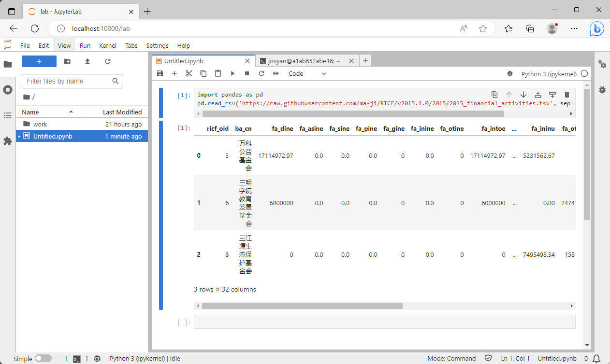Click the Filter files by name box
Screen dimensions: 610x364
click(x=68, y=81)
